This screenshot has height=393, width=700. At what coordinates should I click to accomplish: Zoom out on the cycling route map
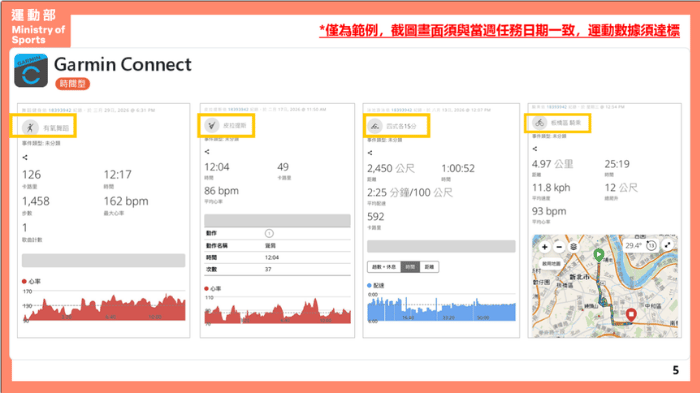(x=559, y=247)
